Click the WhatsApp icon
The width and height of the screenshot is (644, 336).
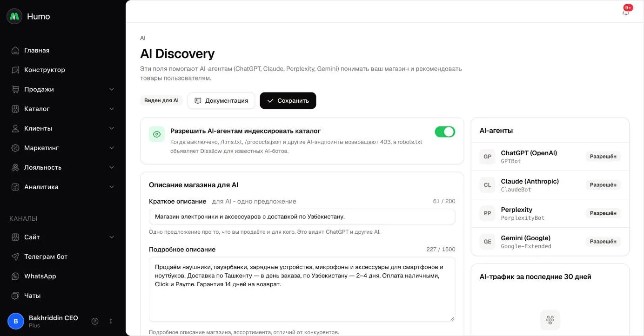[x=15, y=276]
